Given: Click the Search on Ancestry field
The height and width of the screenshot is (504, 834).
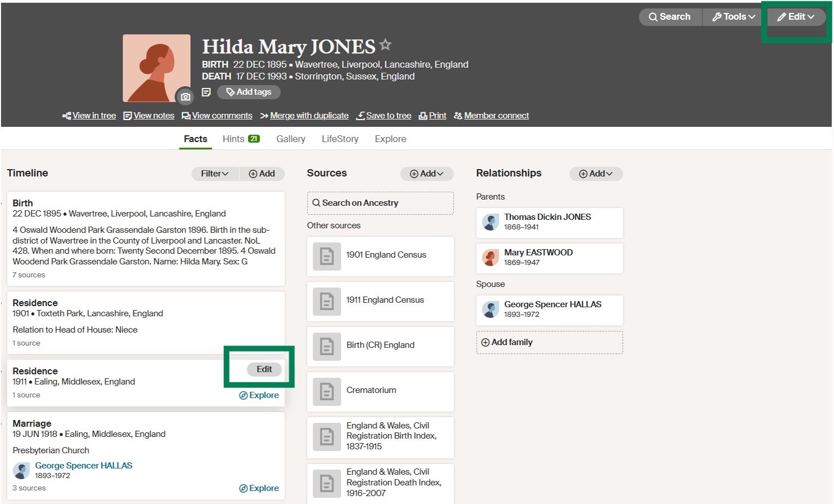Looking at the screenshot, I should tap(380, 203).
